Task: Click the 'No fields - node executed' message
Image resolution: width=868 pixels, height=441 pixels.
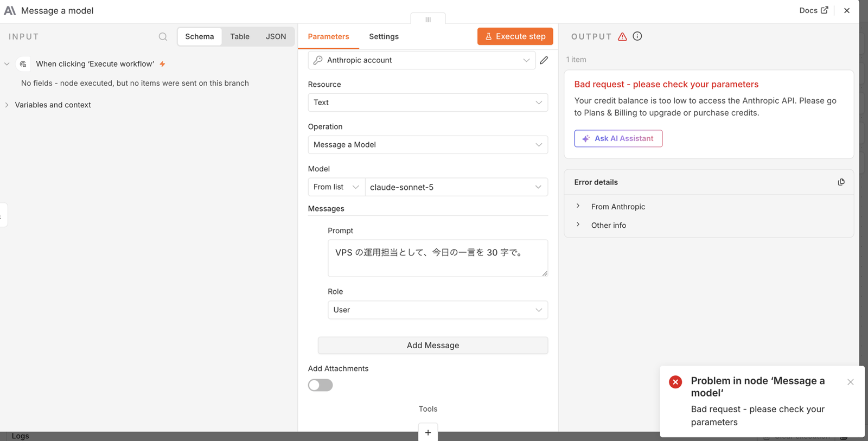Action: coord(135,83)
